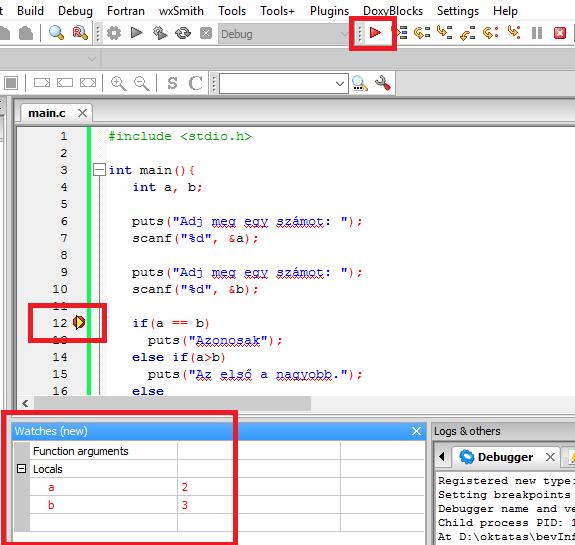The image size is (575, 545).
Task: Start the debugger with the red play arrow
Action: [375, 33]
